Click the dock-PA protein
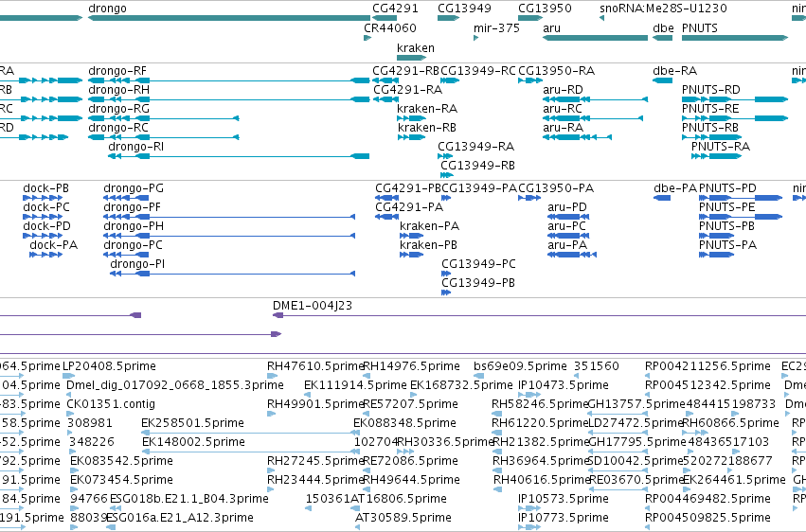Image resolution: width=806 pixels, height=532 pixels. [x=45, y=255]
